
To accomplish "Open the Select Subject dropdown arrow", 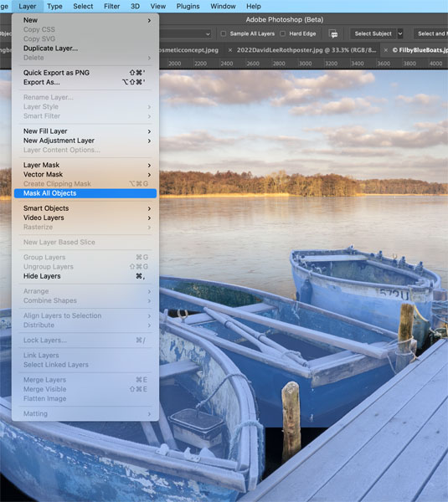I will point(400,33).
